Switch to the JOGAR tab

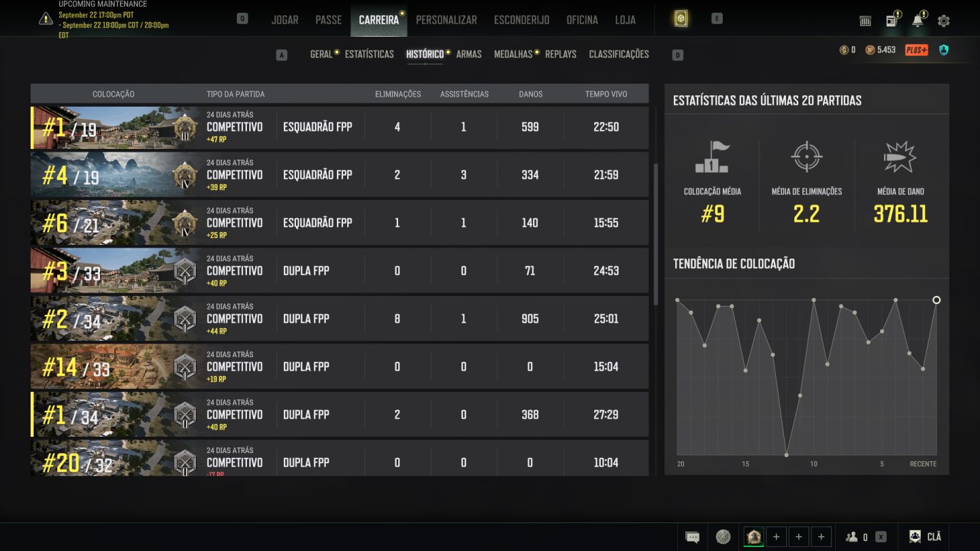(284, 20)
